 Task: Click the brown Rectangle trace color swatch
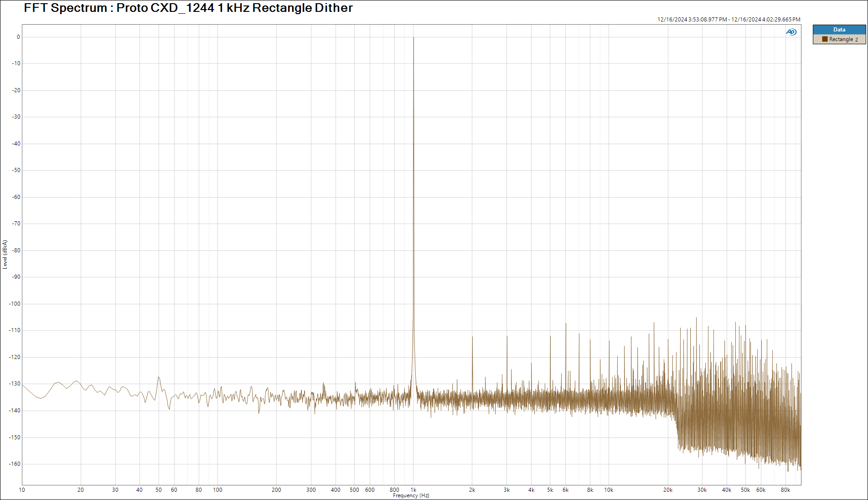pyautogui.click(x=825, y=39)
